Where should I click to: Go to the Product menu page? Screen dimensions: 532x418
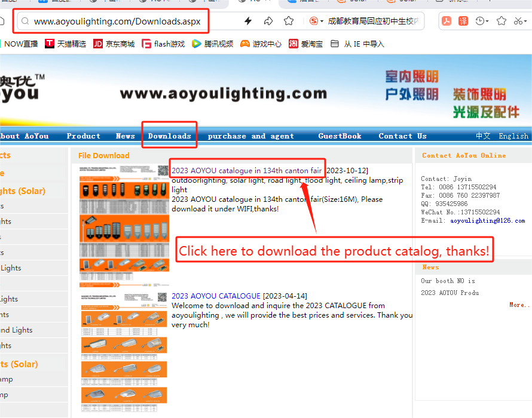coord(83,136)
